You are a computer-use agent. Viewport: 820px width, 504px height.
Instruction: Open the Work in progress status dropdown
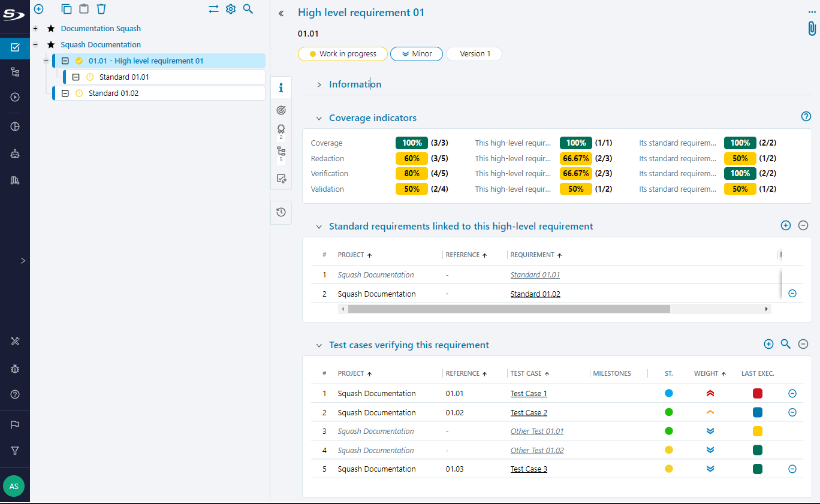point(342,54)
